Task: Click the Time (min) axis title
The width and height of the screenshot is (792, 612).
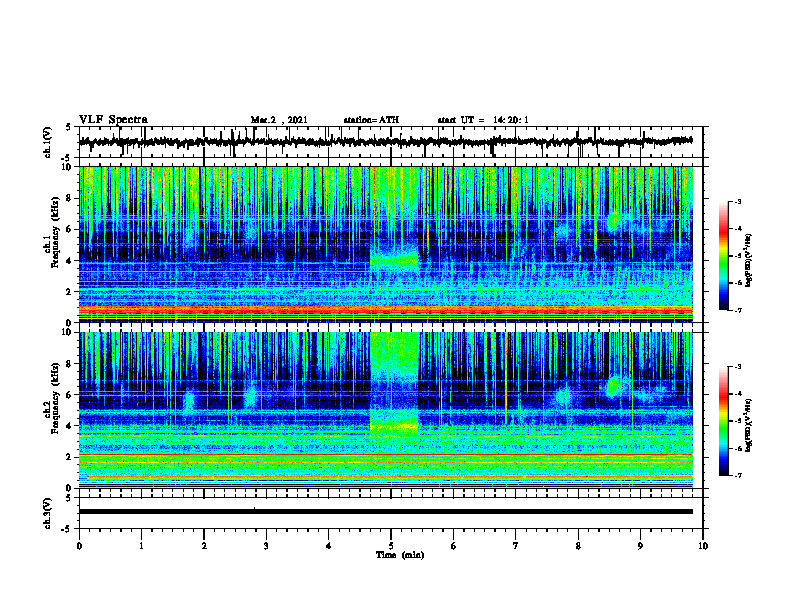Action: point(400,555)
